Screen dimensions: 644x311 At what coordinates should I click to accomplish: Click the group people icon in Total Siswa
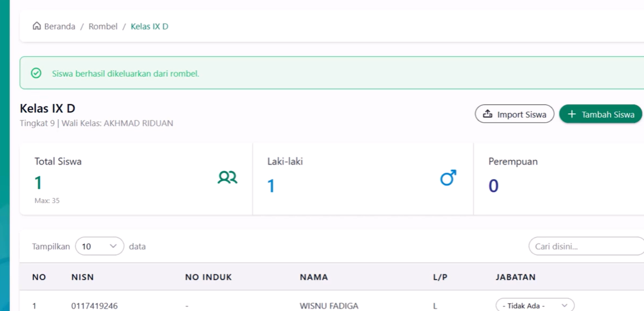[227, 177]
